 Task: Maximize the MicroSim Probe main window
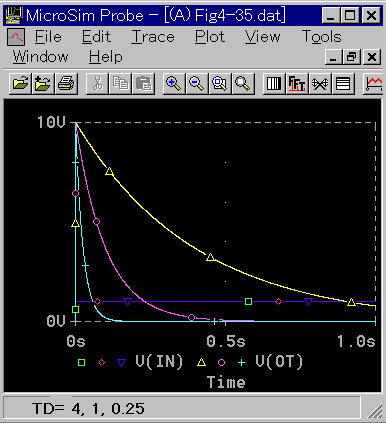pyautogui.click(x=350, y=15)
